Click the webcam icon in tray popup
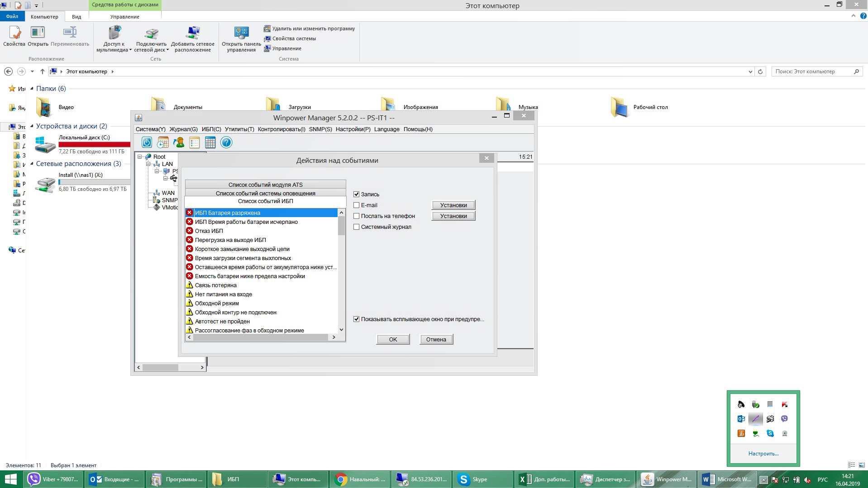 pyautogui.click(x=784, y=433)
